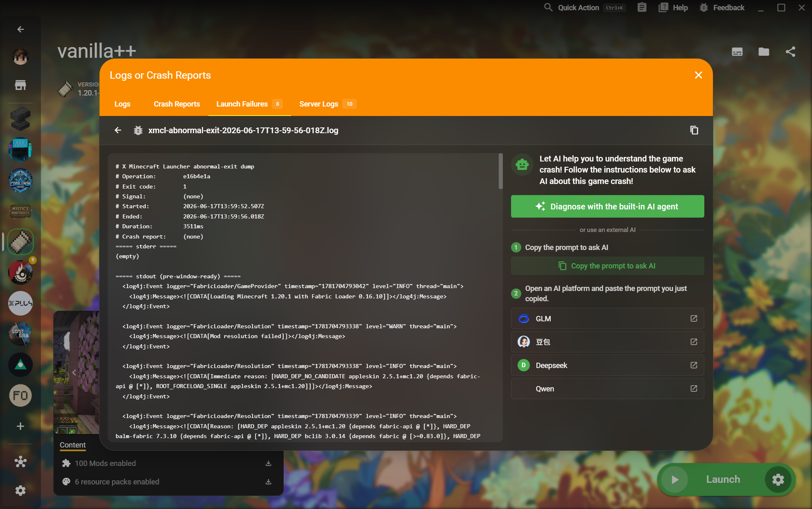The image size is (812, 509).
Task: Open GLM AI platform link
Action: 607,318
